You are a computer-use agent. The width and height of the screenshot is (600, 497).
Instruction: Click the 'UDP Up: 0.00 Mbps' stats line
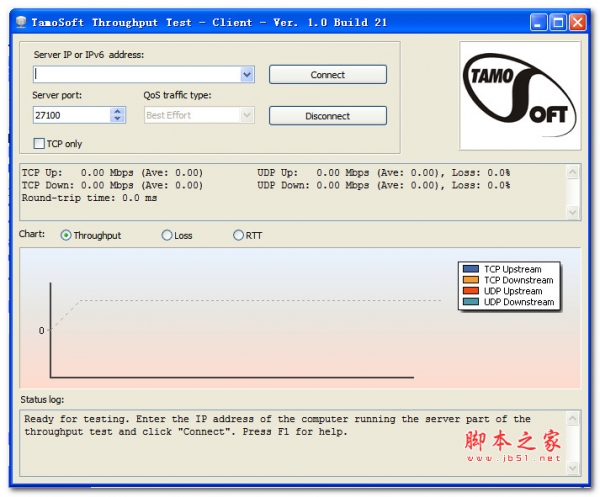coord(383,173)
